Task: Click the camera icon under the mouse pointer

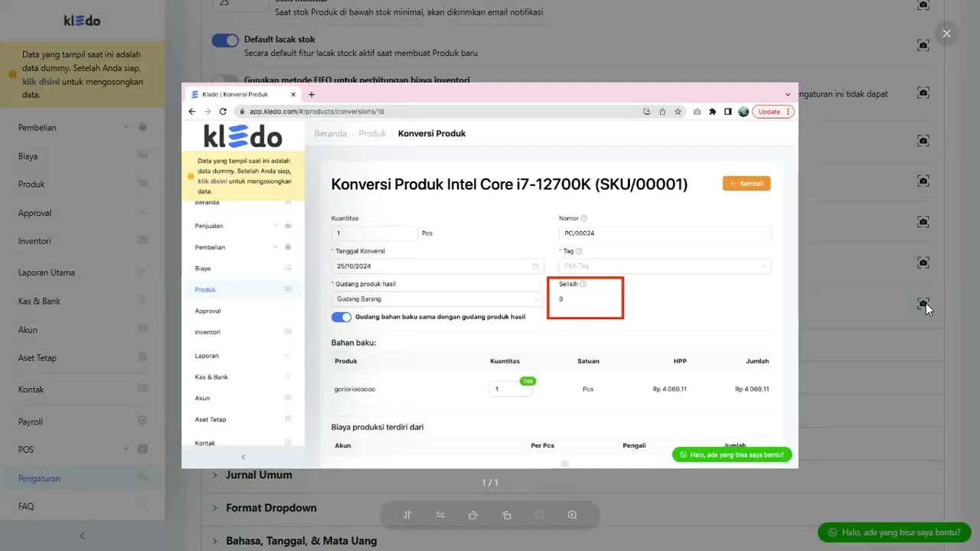Action: (923, 304)
